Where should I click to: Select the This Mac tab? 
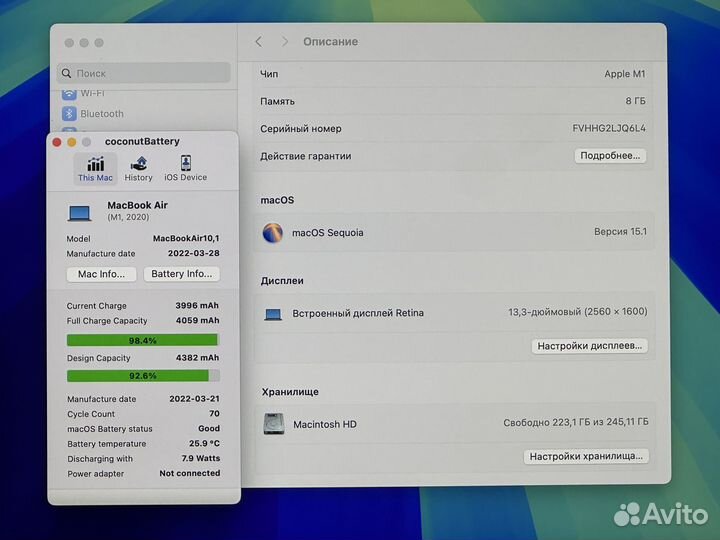(x=95, y=169)
